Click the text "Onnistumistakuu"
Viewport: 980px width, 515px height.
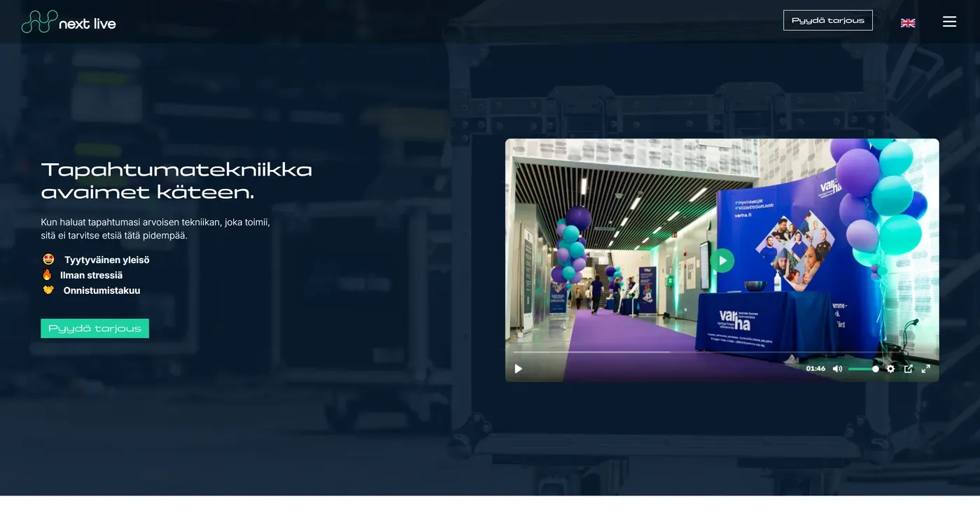tap(102, 290)
